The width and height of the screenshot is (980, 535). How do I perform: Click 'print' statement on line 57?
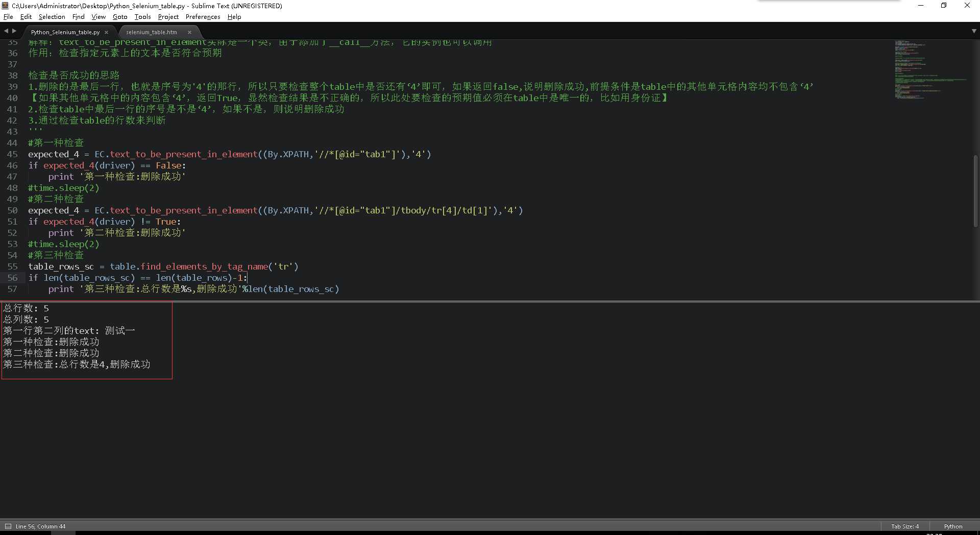pyautogui.click(x=61, y=289)
